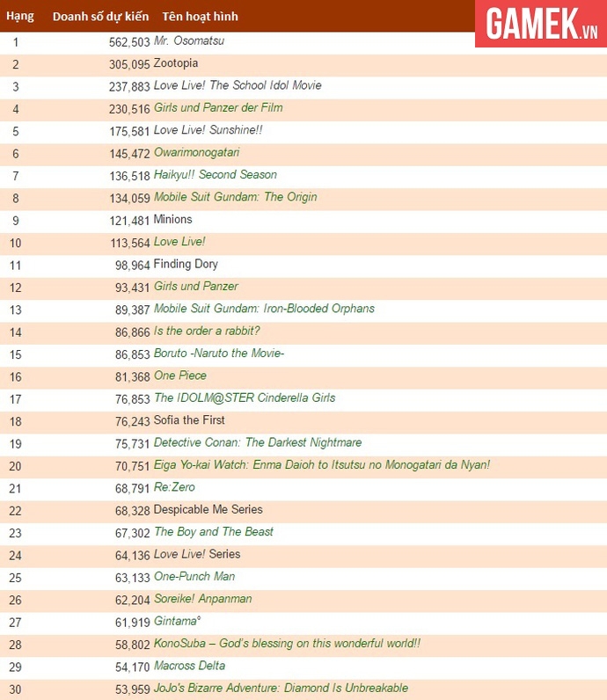Click the Macross Delta link

189,666
